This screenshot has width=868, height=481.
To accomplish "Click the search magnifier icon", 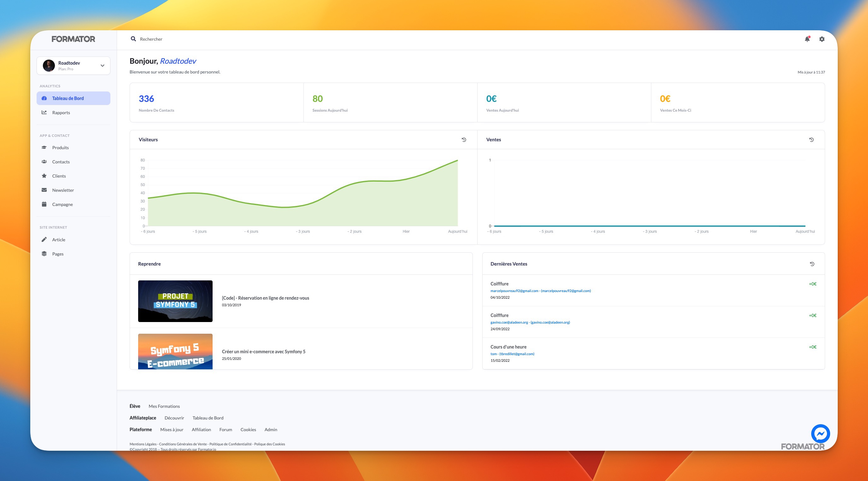I will [133, 39].
